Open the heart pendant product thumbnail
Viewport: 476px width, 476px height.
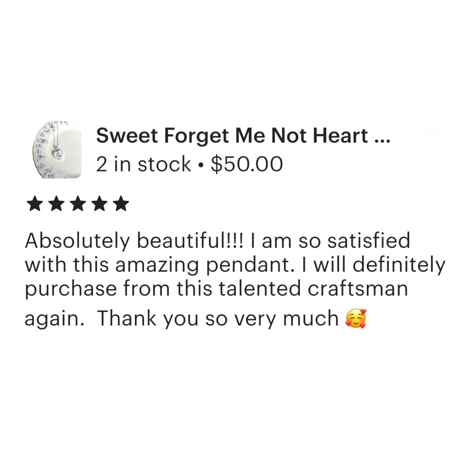[x=57, y=149]
